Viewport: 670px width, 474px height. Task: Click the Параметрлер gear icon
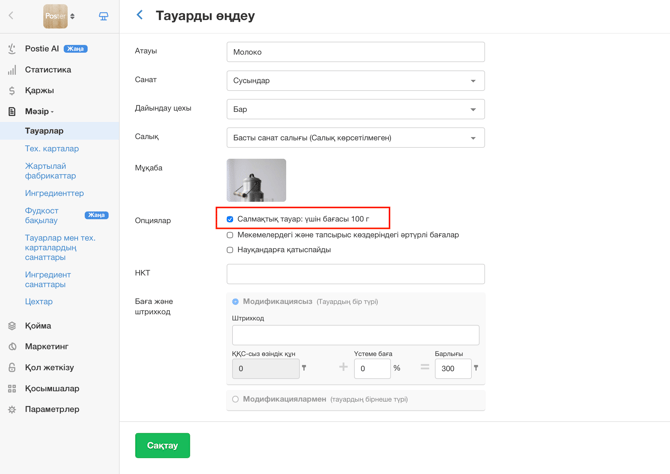point(12,409)
